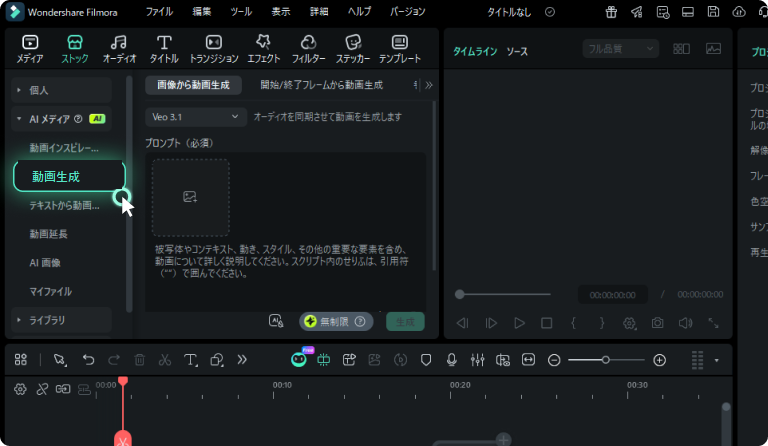Select the Stock tab
The image size is (768, 446).
[74, 49]
